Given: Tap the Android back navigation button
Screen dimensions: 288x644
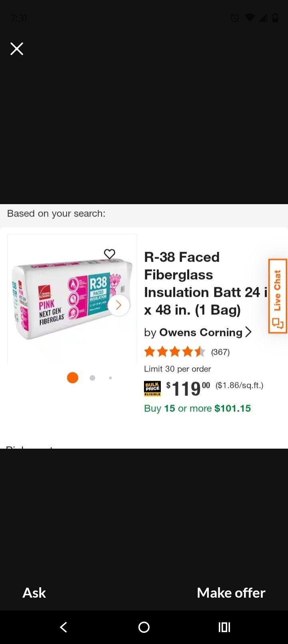Looking at the screenshot, I should [x=64, y=627].
